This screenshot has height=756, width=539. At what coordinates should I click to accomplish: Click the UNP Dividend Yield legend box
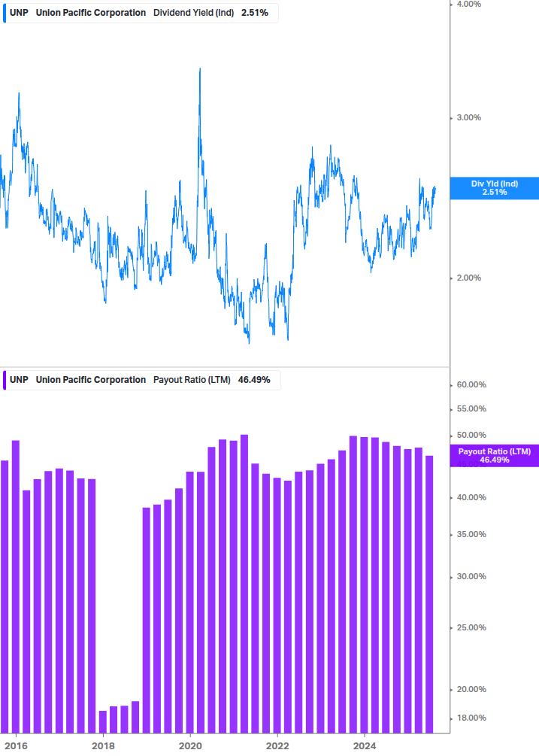tap(141, 13)
